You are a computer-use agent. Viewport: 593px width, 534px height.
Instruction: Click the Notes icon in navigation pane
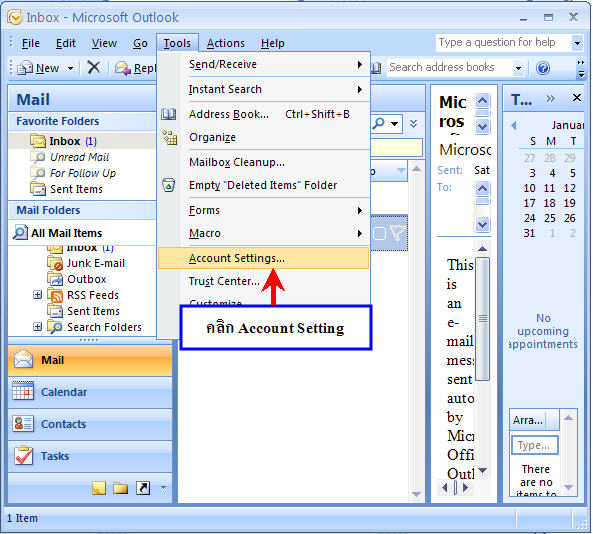pos(99,488)
